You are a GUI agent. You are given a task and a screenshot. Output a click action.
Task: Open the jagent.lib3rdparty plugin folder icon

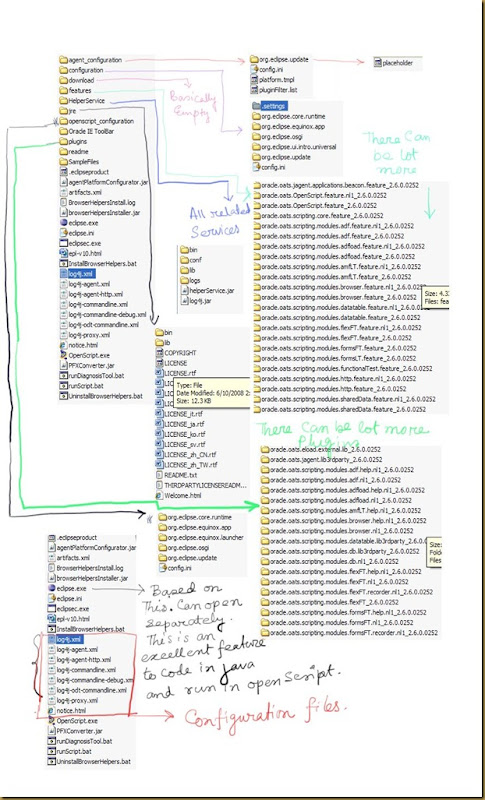(x=265, y=460)
